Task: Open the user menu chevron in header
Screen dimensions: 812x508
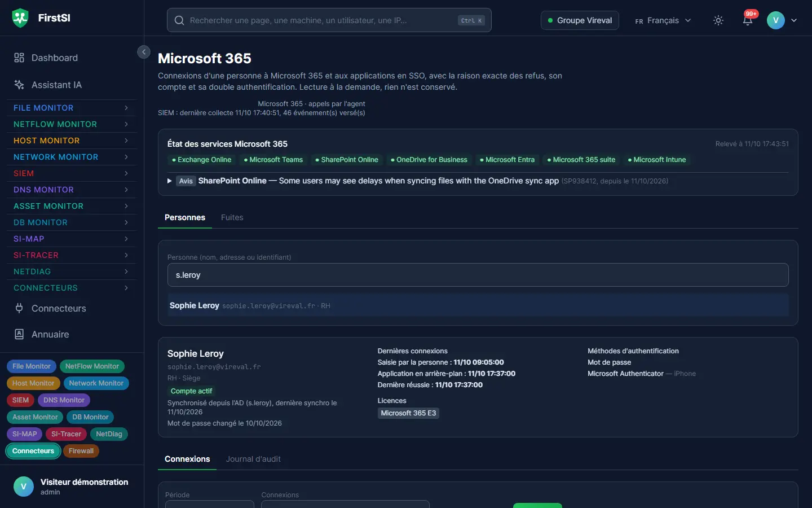Action: [794, 20]
